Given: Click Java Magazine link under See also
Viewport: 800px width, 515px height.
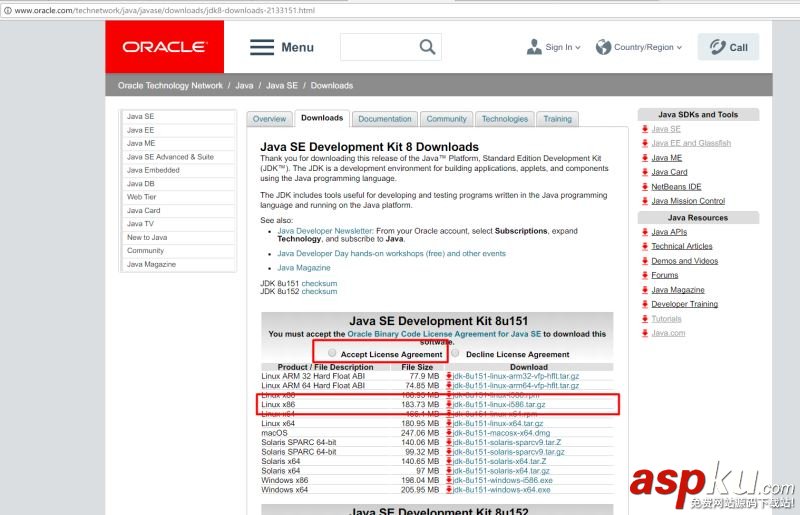Looking at the screenshot, I should tap(304, 268).
